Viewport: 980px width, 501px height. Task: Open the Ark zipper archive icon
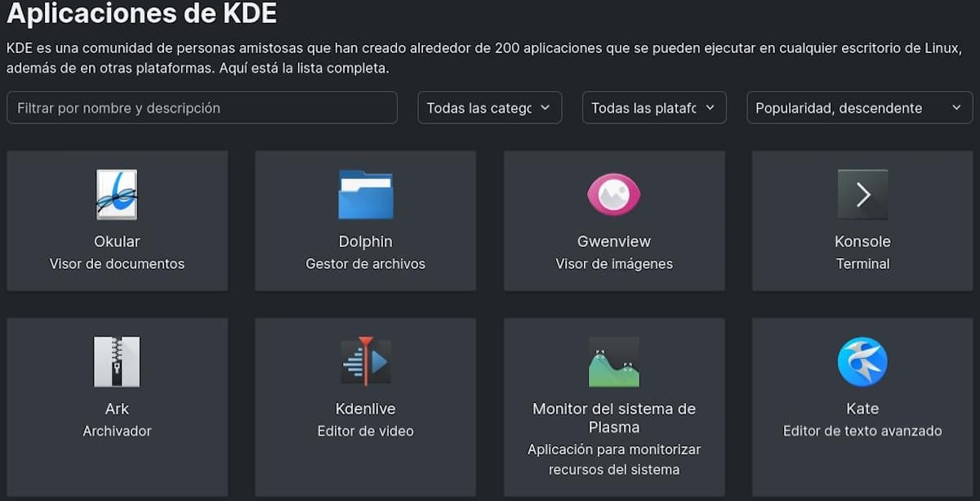pos(117,361)
